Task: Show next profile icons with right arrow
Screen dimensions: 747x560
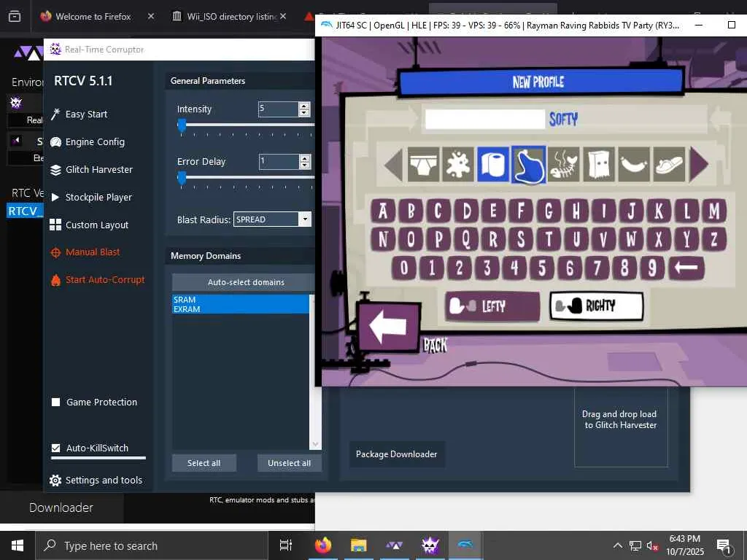Action: pyautogui.click(x=699, y=164)
